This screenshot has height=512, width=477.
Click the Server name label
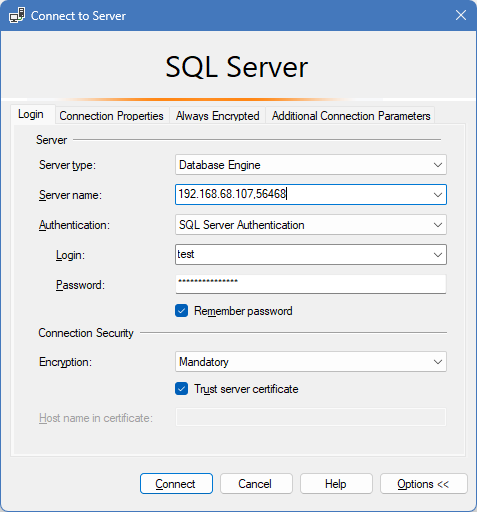click(x=70, y=195)
